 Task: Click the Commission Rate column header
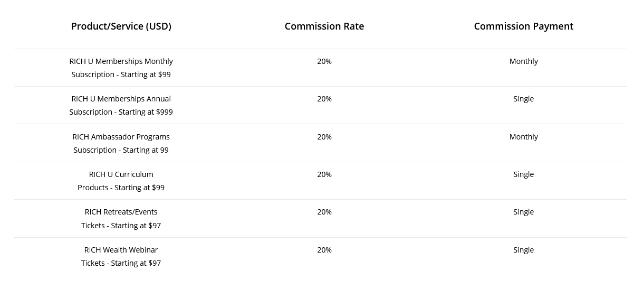324,26
